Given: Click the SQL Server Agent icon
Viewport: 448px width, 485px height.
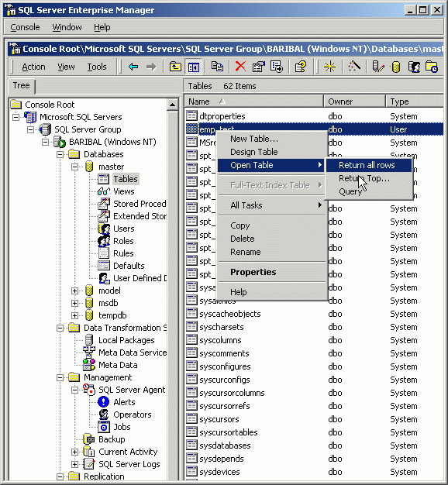Looking at the screenshot, I should tap(89, 390).
